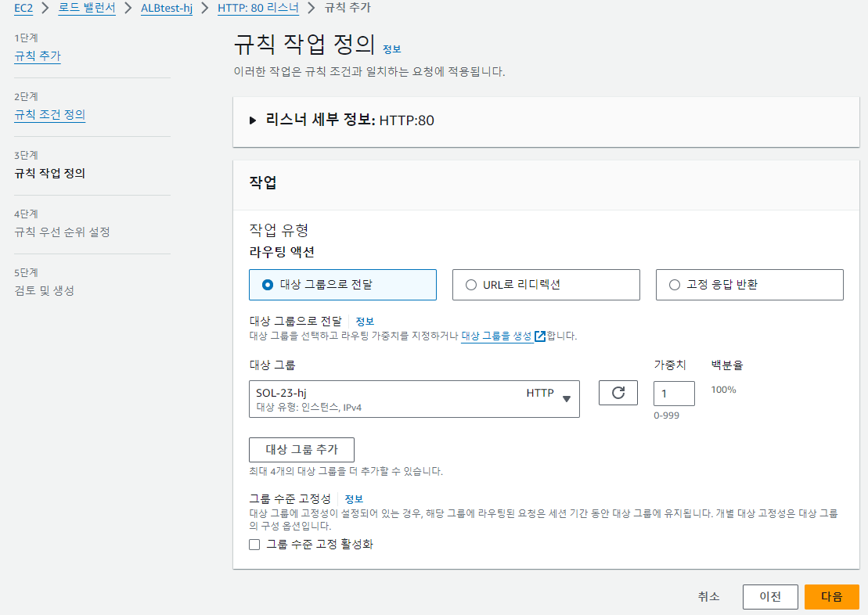Open the SOL-23-hj target group dropdown

coord(414,399)
